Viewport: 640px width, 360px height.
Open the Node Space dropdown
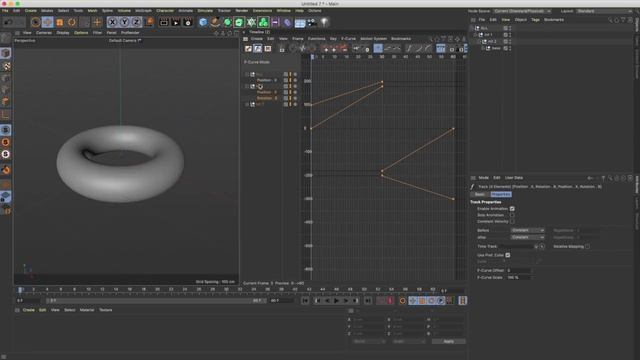[x=522, y=11]
